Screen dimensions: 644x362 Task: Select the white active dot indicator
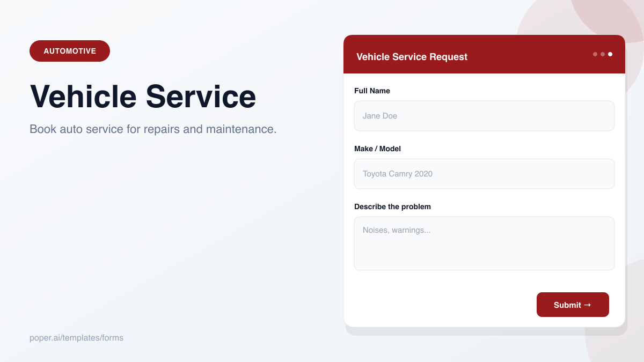click(x=610, y=54)
